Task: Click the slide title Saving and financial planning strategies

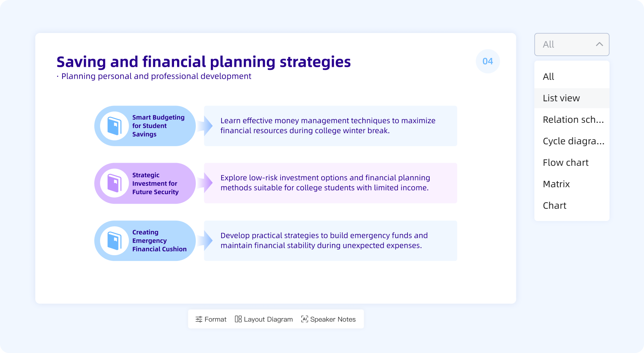Action: [204, 61]
